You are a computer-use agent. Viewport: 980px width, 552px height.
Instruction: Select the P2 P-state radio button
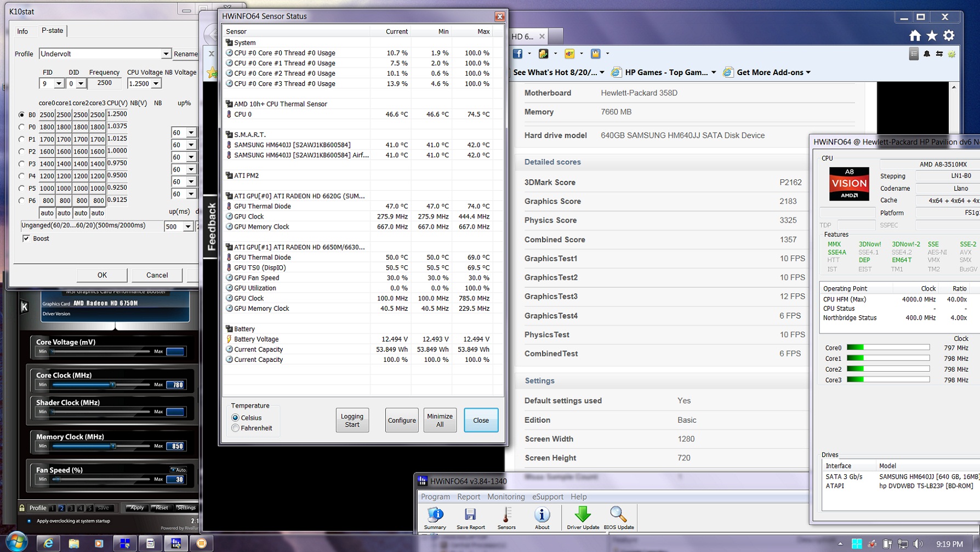point(21,151)
